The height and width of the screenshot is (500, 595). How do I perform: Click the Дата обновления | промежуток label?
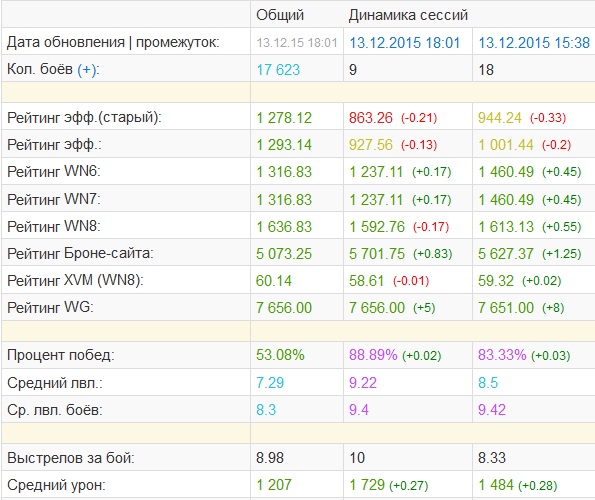click(113, 42)
